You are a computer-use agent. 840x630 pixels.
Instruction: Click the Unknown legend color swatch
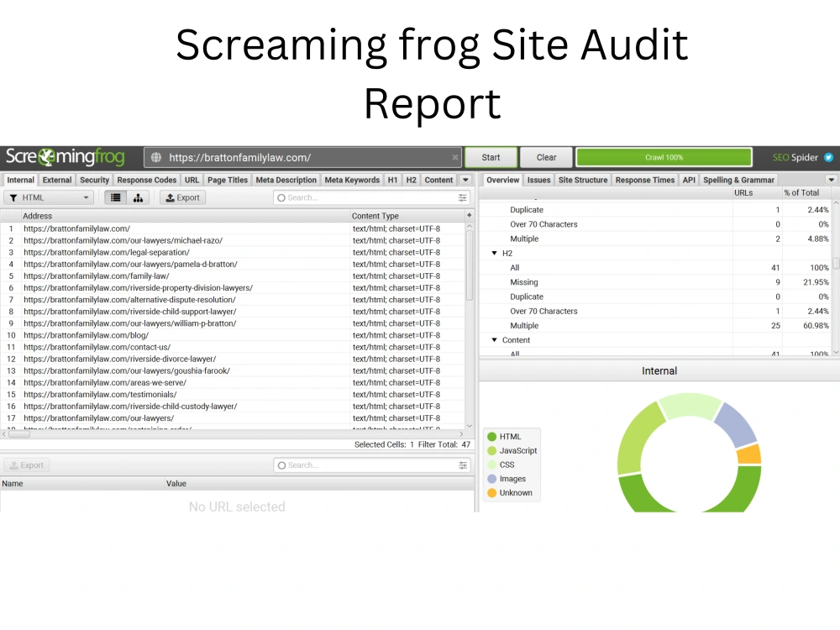pos(491,493)
